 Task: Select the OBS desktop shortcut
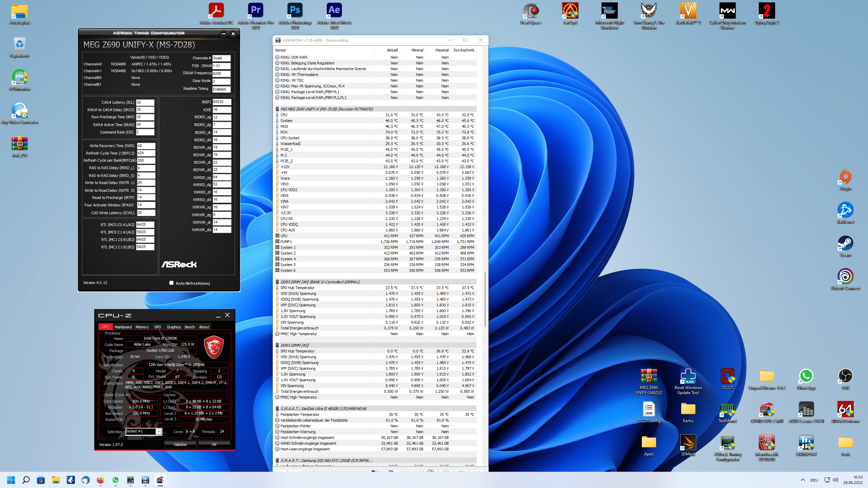click(845, 379)
